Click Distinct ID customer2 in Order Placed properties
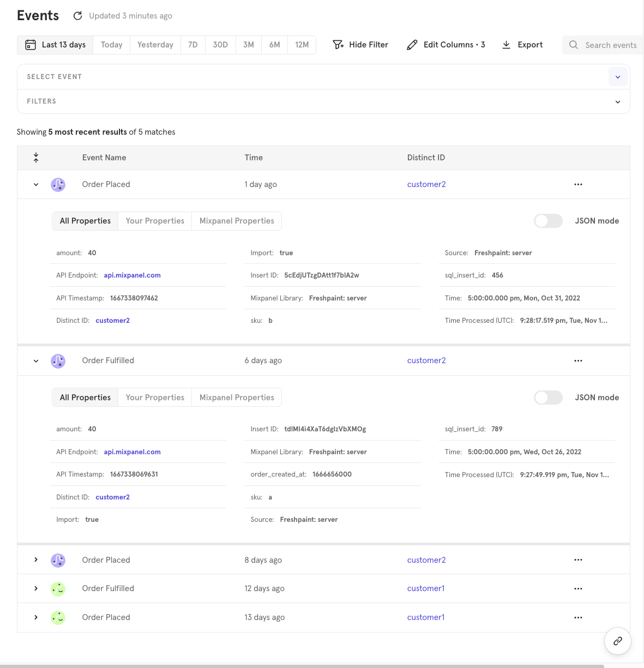The image size is (644, 668). 113,321
